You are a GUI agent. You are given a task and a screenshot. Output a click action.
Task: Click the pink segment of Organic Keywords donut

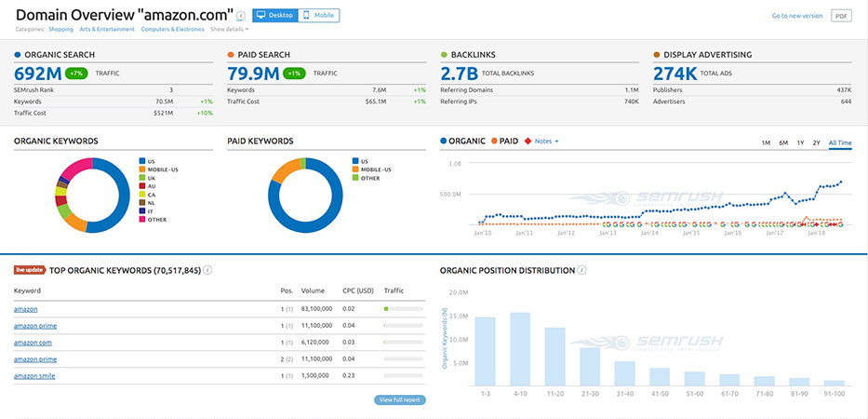pos(77,167)
